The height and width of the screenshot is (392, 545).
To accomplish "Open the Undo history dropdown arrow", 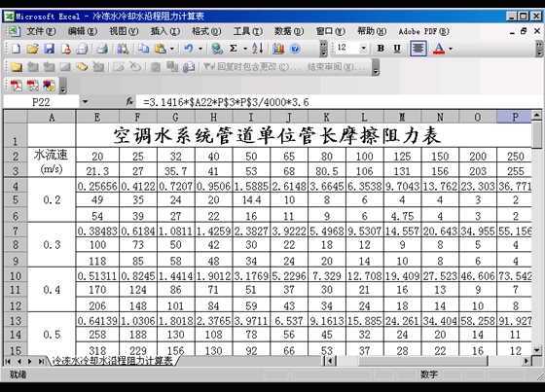I will tap(200, 49).
